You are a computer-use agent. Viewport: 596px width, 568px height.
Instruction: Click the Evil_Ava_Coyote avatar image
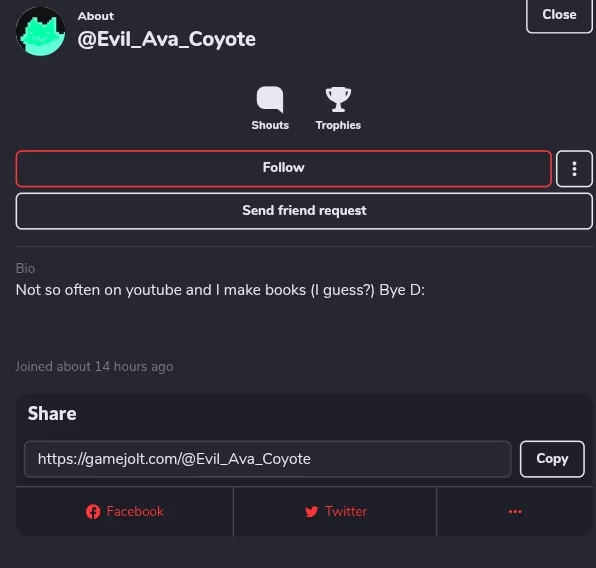pyautogui.click(x=41, y=32)
